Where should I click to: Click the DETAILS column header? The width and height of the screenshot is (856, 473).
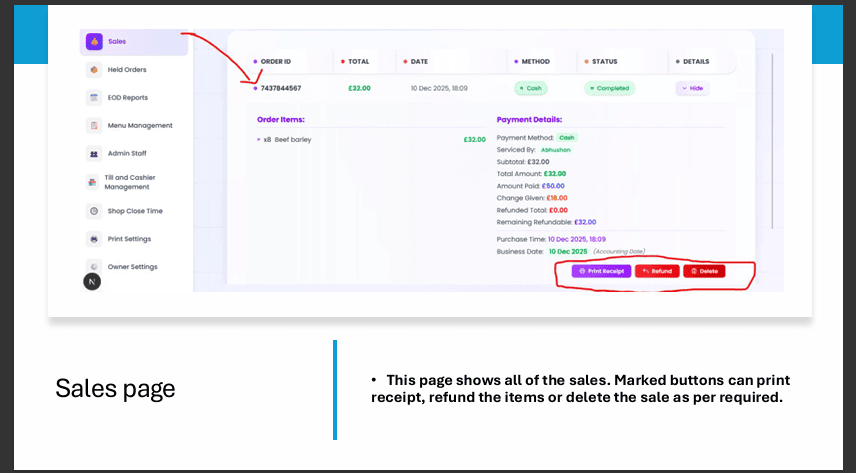click(x=696, y=62)
